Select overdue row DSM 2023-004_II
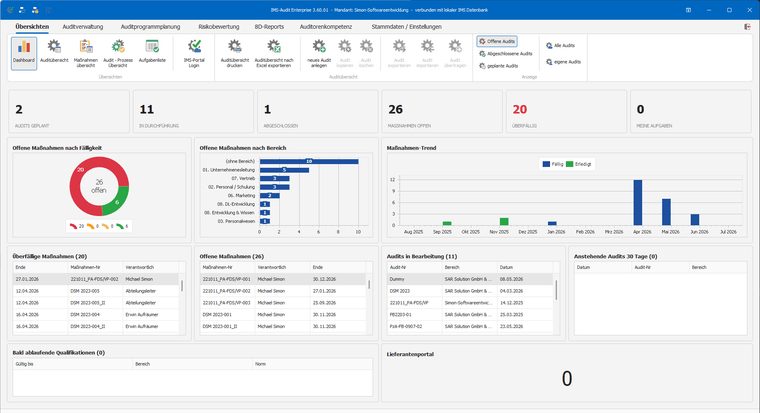Screen dimensions: 760x413 [x=96, y=327]
